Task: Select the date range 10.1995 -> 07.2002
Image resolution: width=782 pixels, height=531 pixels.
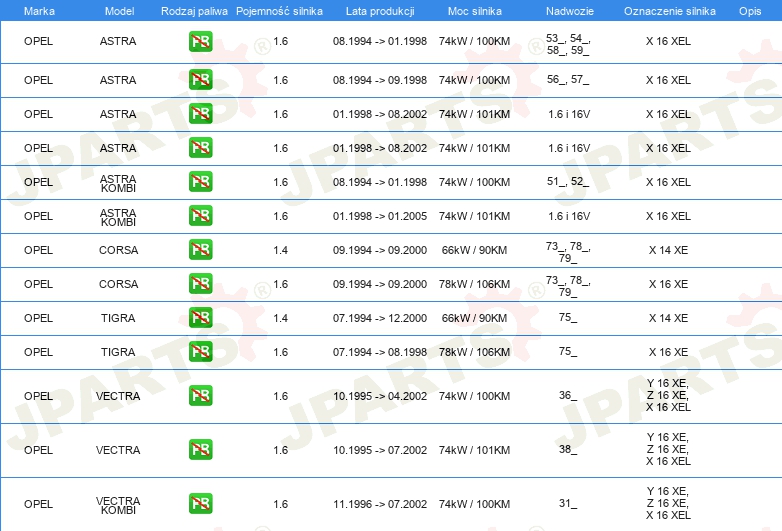Action: click(x=380, y=450)
